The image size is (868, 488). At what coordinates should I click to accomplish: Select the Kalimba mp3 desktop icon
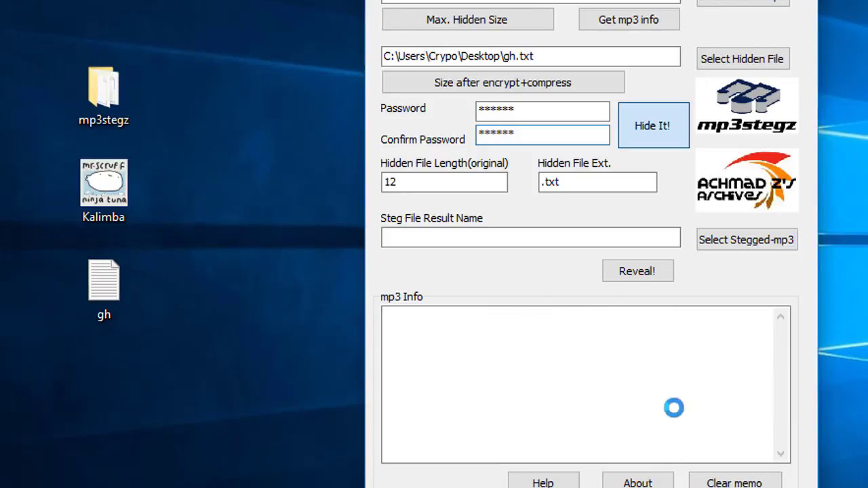(x=104, y=183)
